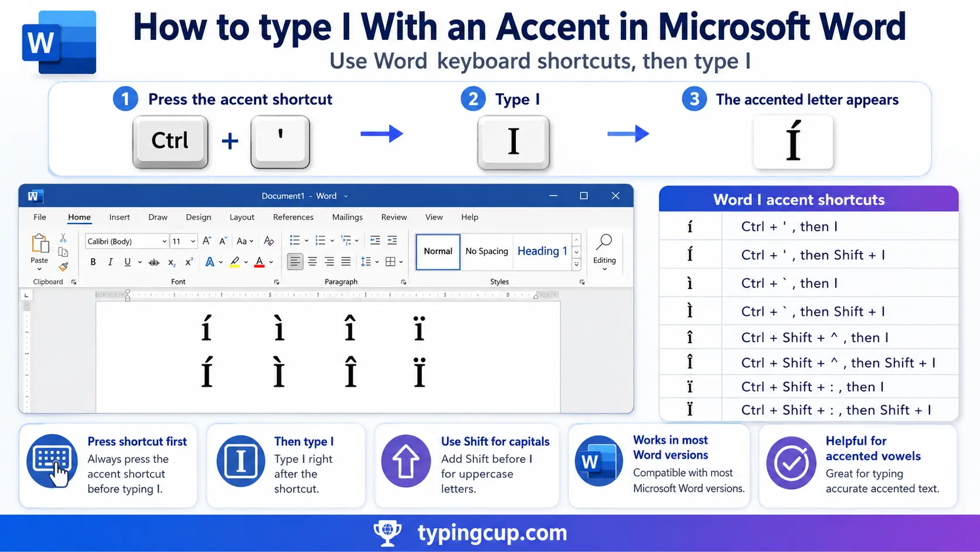Expand the numbered list dropdown arrow
Screen dimensions: 980x552
tap(332, 241)
